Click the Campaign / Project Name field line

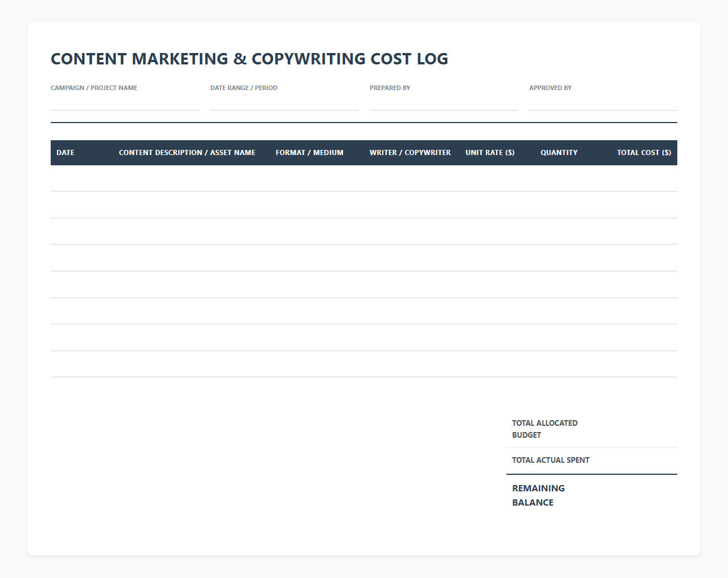click(125, 103)
